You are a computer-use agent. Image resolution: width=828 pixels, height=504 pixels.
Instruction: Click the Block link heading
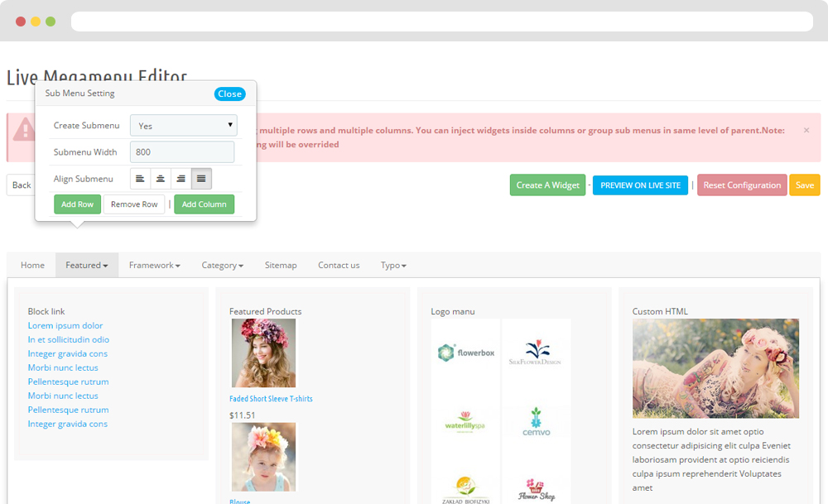pos(46,311)
